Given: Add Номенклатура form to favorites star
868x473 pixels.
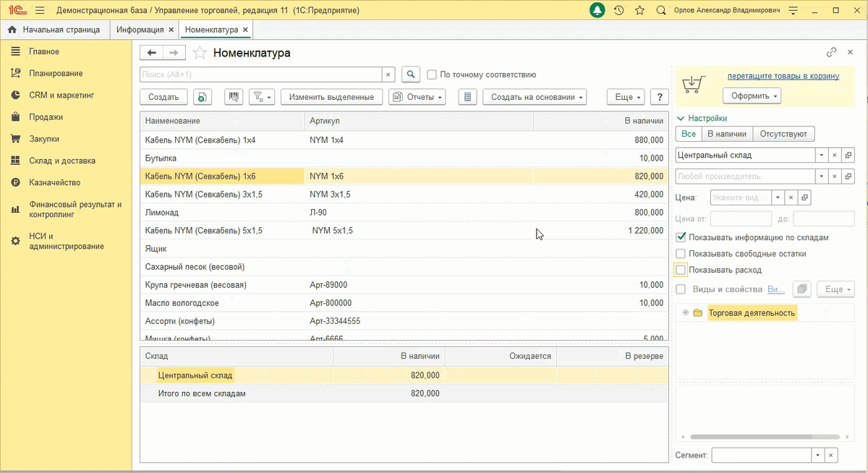Looking at the screenshot, I should tap(200, 53).
